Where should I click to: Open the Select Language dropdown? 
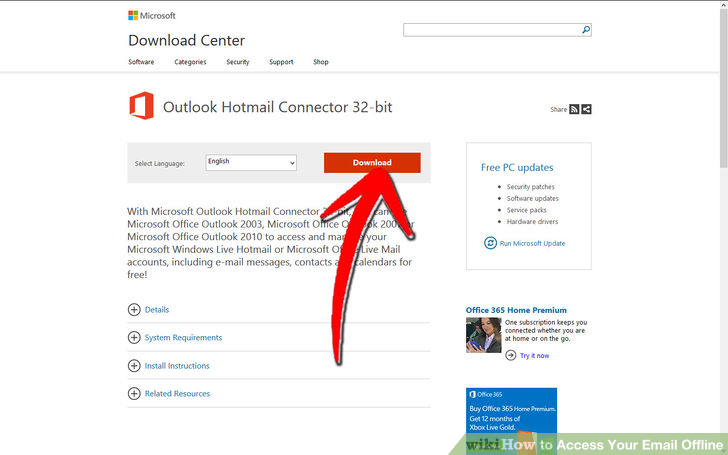pyautogui.click(x=251, y=162)
